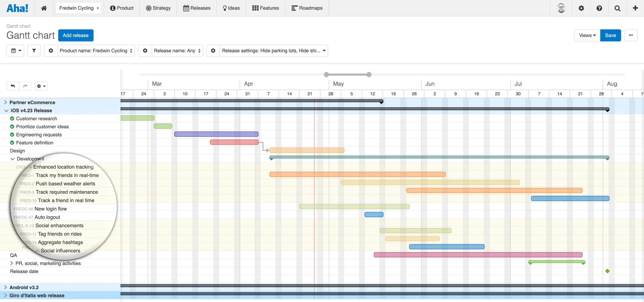
Task: Toggle Engineering requests completed checkmark
Action: [x=12, y=134]
